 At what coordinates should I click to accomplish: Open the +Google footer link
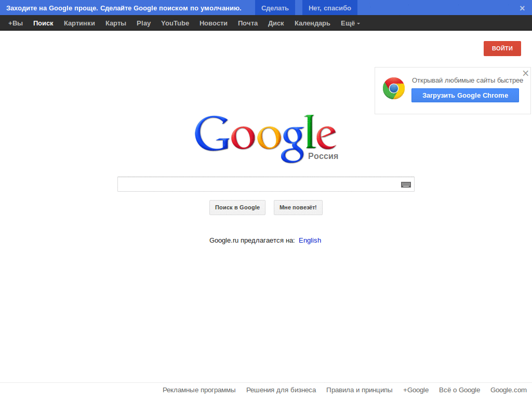pos(416,390)
